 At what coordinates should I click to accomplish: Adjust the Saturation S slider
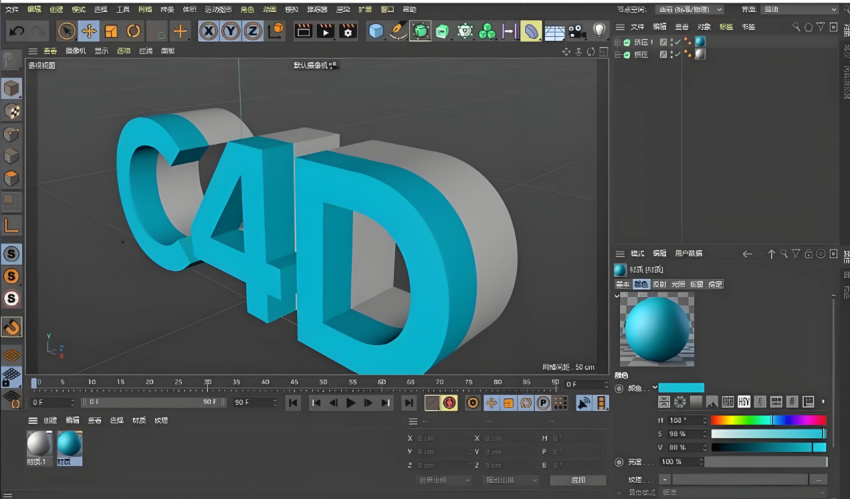[x=769, y=433]
